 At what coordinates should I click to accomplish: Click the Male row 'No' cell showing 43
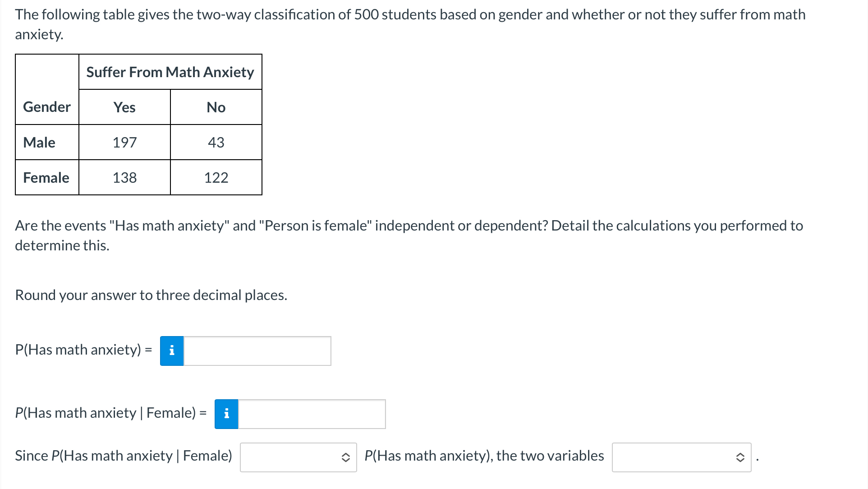click(x=216, y=142)
